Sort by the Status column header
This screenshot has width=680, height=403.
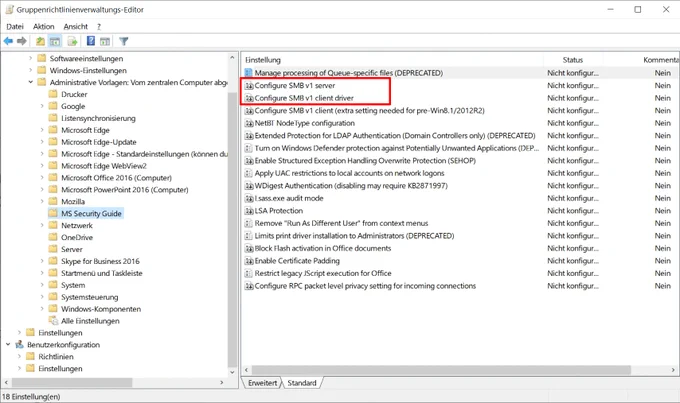point(573,60)
